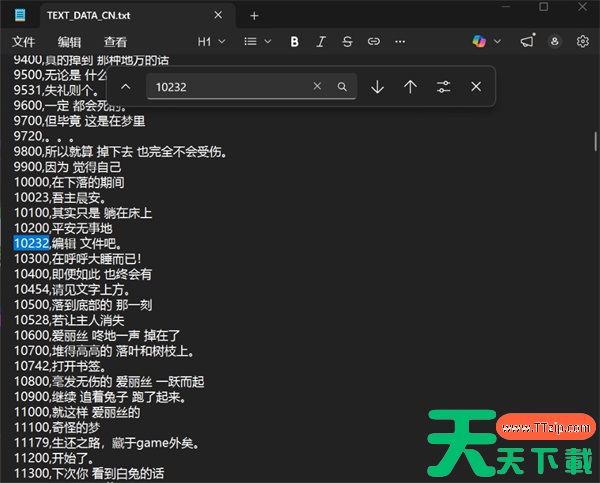Expand the Copilot dropdown arrow
This screenshot has height=483, width=600.
pos(497,41)
